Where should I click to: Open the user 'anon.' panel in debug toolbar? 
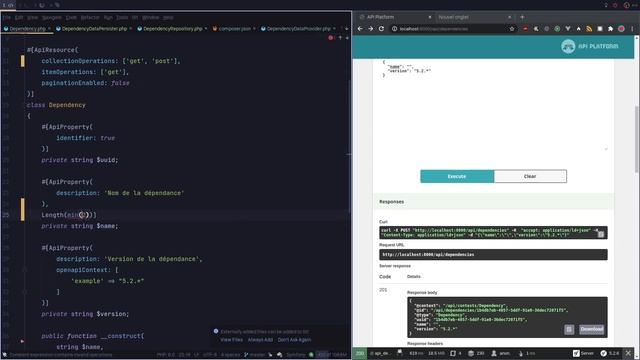pos(500,353)
